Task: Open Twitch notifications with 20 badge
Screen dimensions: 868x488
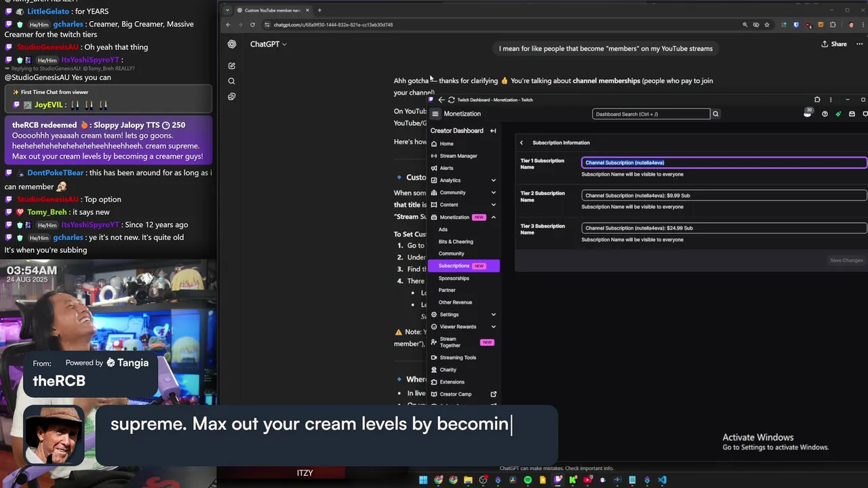Action: [x=808, y=113]
